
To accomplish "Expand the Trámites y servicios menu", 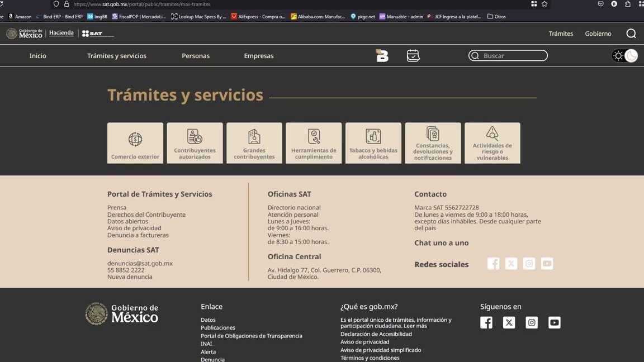I will click(x=117, y=56).
